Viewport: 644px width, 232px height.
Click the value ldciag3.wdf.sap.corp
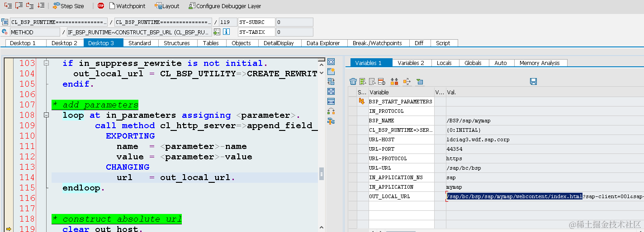[x=478, y=139]
